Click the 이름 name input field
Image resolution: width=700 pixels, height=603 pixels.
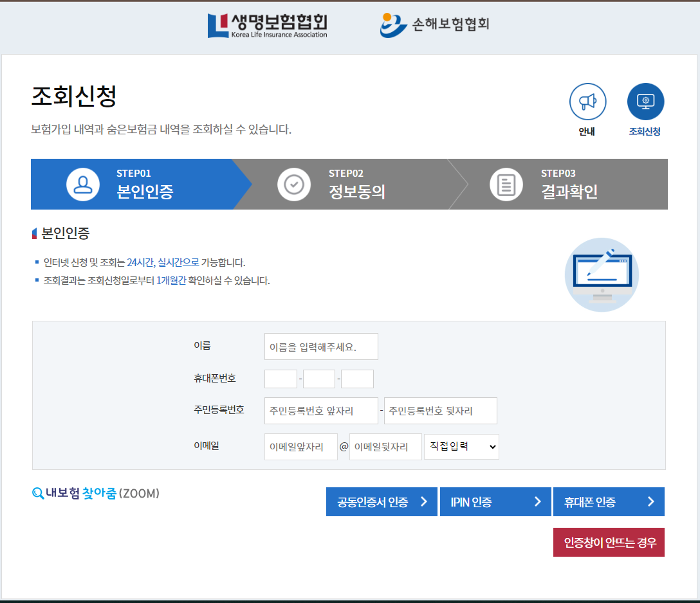(321, 346)
